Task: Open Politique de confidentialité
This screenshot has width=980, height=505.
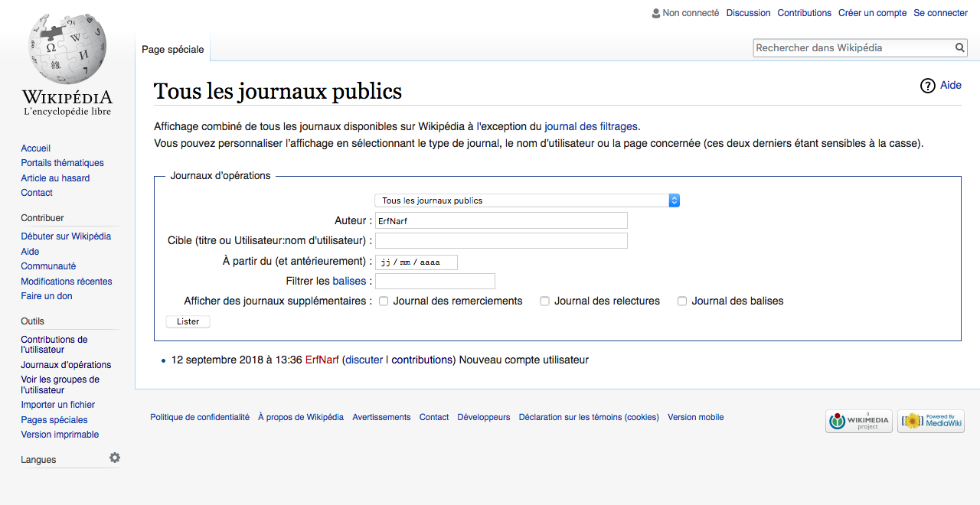Action: pyautogui.click(x=200, y=417)
